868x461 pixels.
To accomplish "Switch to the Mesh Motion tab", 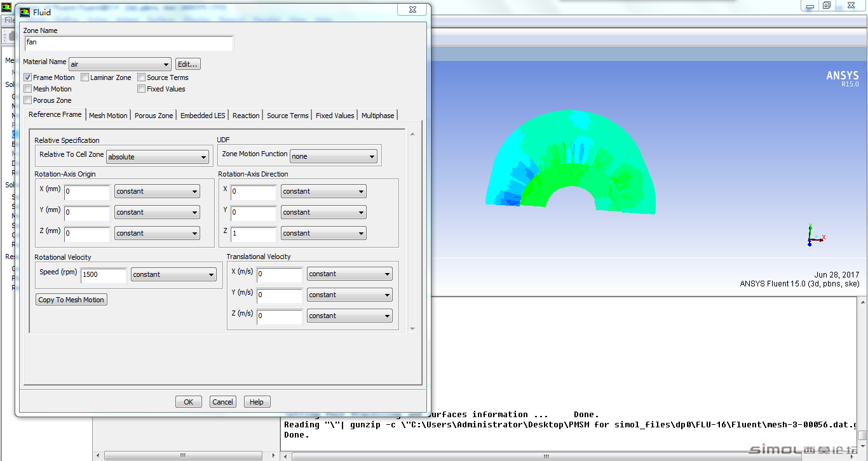I will pos(108,116).
